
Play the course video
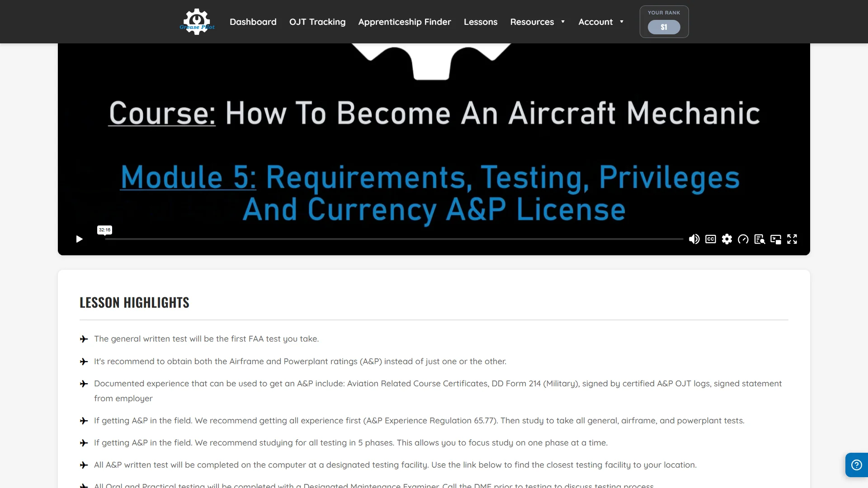[x=79, y=239]
